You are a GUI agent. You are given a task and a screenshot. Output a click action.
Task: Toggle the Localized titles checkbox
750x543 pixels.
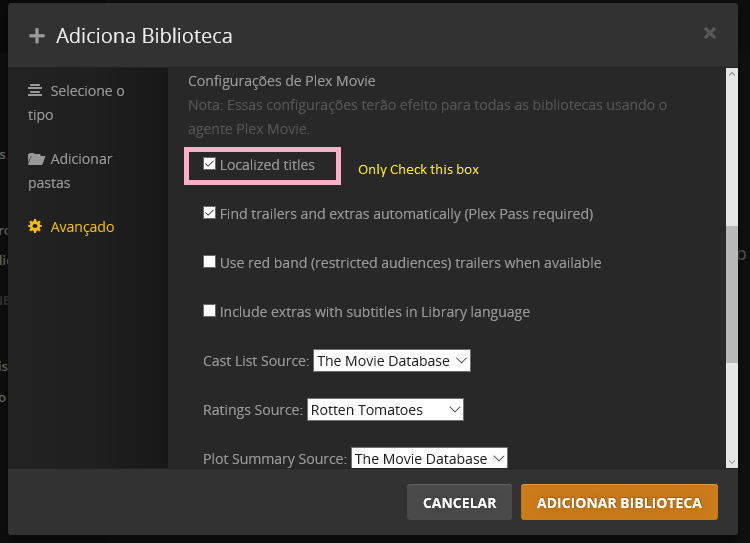tap(210, 164)
